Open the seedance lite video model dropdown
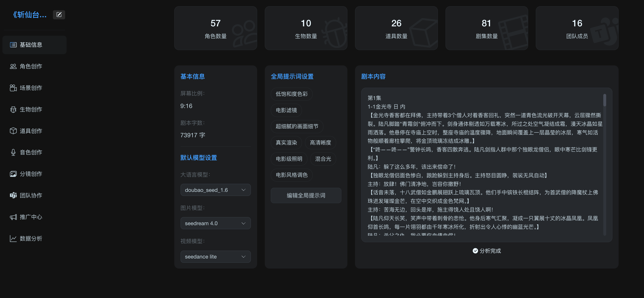644x298 pixels. tap(215, 257)
